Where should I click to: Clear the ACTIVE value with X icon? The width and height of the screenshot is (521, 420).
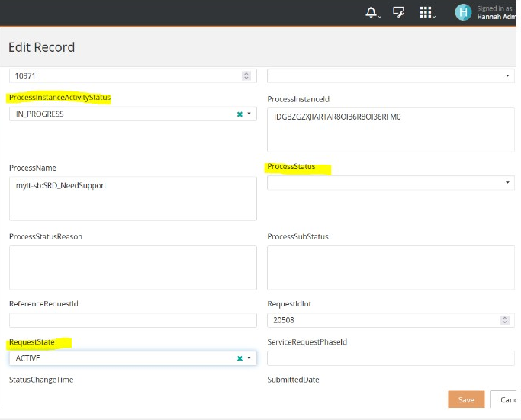240,358
